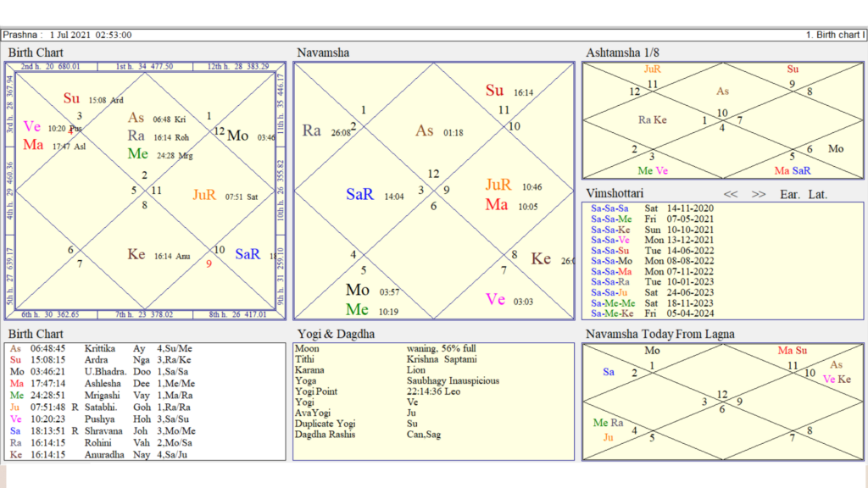Choose the Duplicate Yogi Su entry
Image resolution: width=868 pixels, height=488 pixels.
(356, 424)
